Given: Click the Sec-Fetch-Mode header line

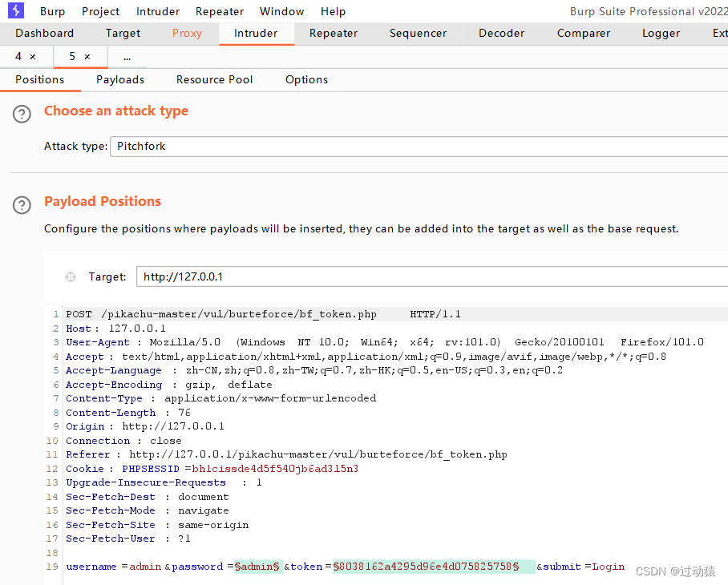Looking at the screenshot, I should pyautogui.click(x=148, y=510).
